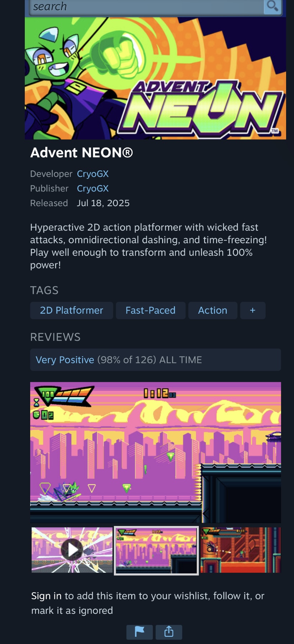
Task: Select the 2D Platformer tag
Action: 72,310
